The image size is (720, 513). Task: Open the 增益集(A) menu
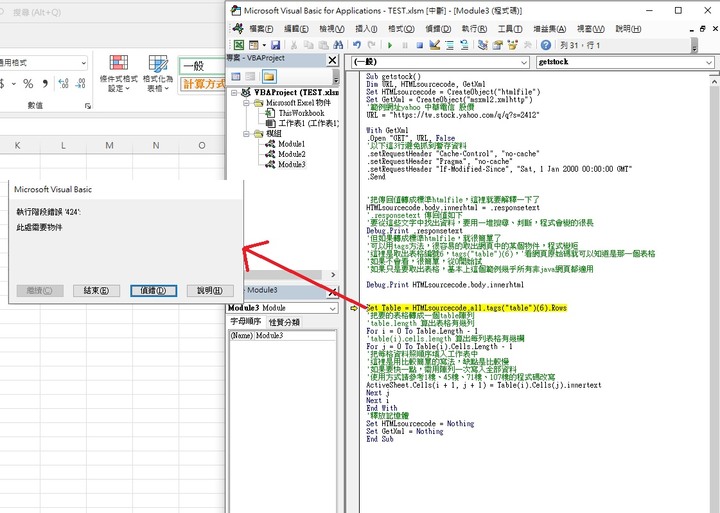[550, 28]
